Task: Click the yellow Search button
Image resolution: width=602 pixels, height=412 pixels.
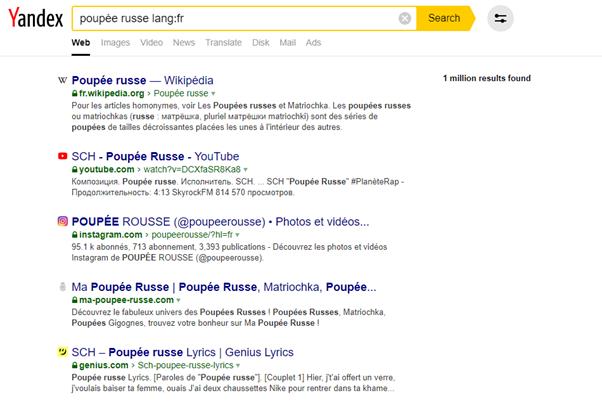Action: pyautogui.click(x=444, y=18)
